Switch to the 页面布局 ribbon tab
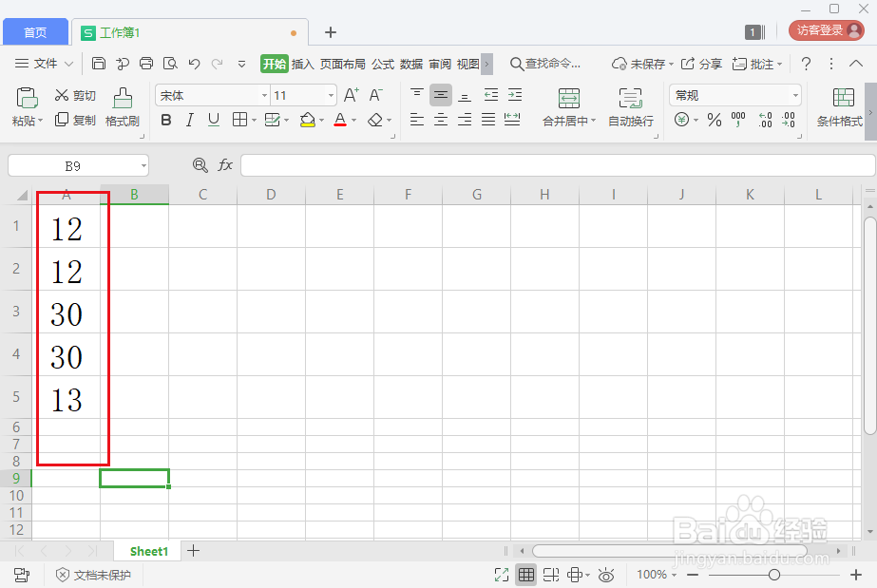 coord(342,65)
